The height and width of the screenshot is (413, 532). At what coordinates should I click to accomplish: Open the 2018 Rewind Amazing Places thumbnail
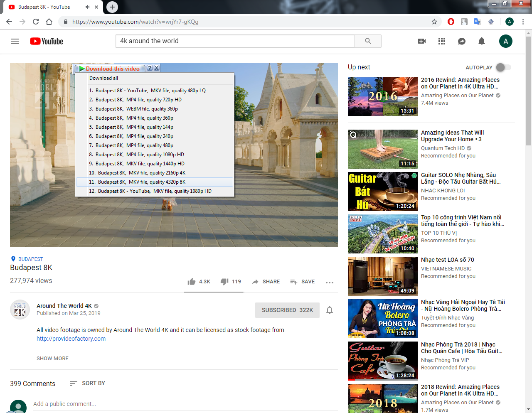(x=383, y=398)
